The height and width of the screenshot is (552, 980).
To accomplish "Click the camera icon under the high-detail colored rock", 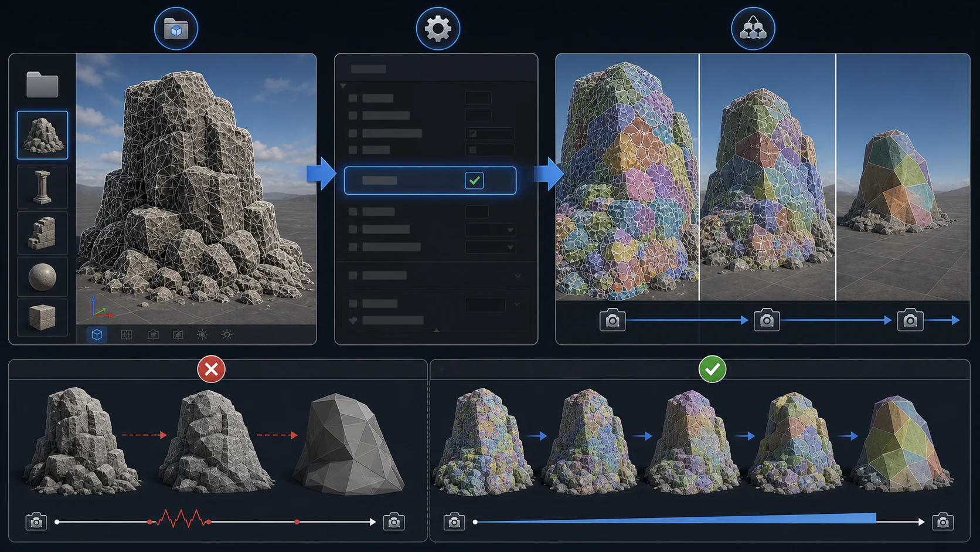I will 612,320.
